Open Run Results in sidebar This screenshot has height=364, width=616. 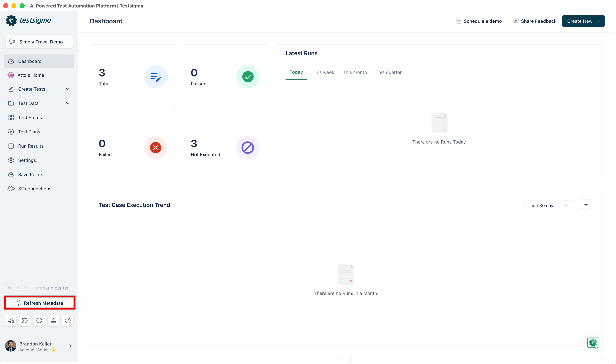coord(31,146)
